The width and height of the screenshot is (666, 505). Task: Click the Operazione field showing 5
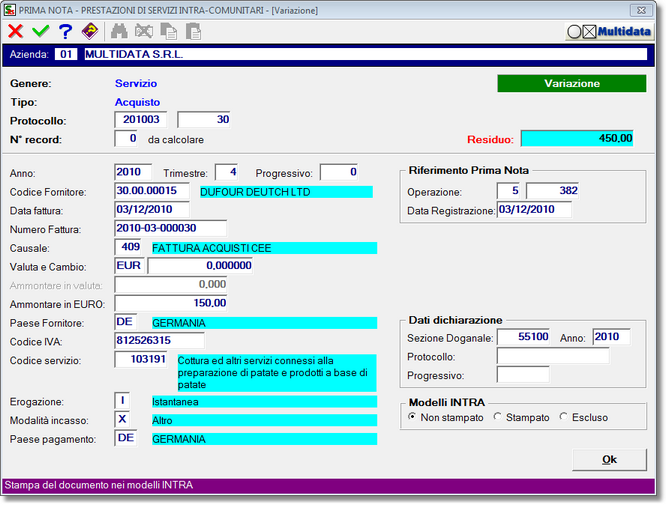509,191
